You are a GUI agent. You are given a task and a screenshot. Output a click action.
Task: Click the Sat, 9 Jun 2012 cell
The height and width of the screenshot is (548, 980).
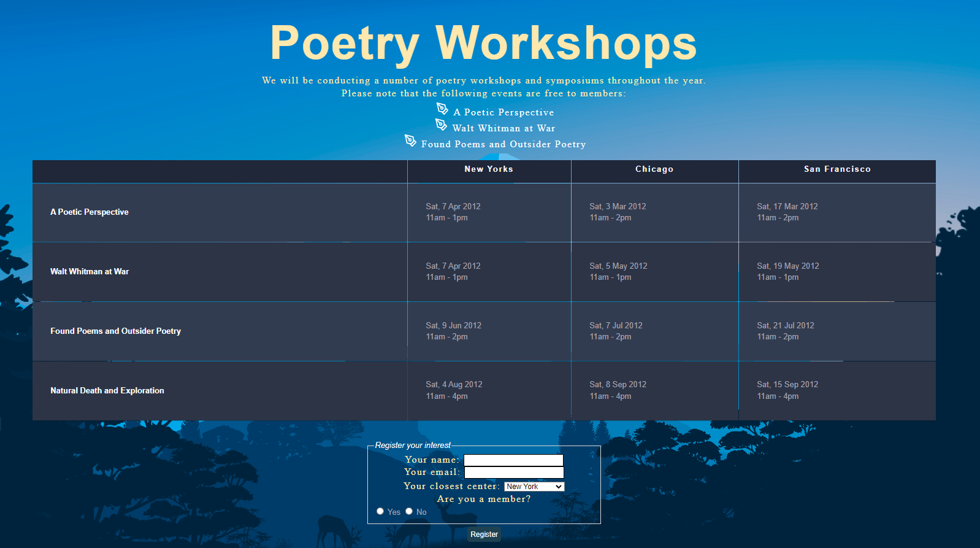click(489, 331)
